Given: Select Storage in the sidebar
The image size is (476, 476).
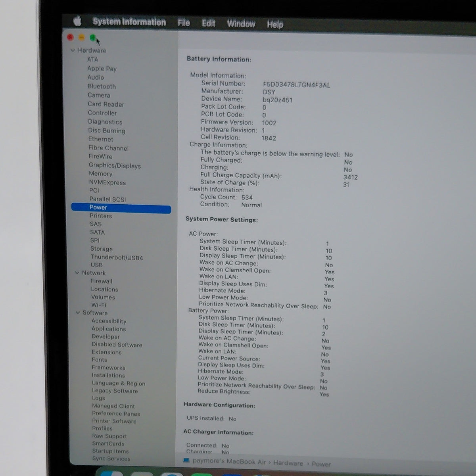Looking at the screenshot, I should coord(102,249).
